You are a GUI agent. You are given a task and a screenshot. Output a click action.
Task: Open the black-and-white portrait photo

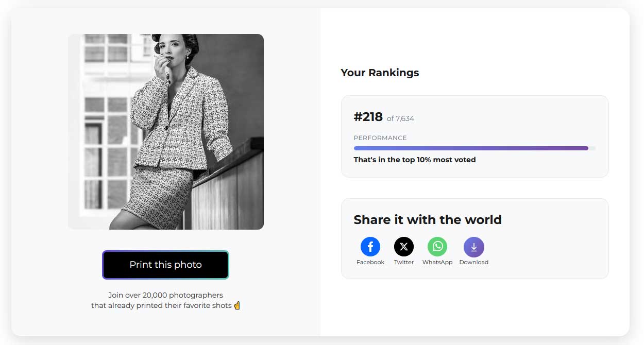(166, 132)
